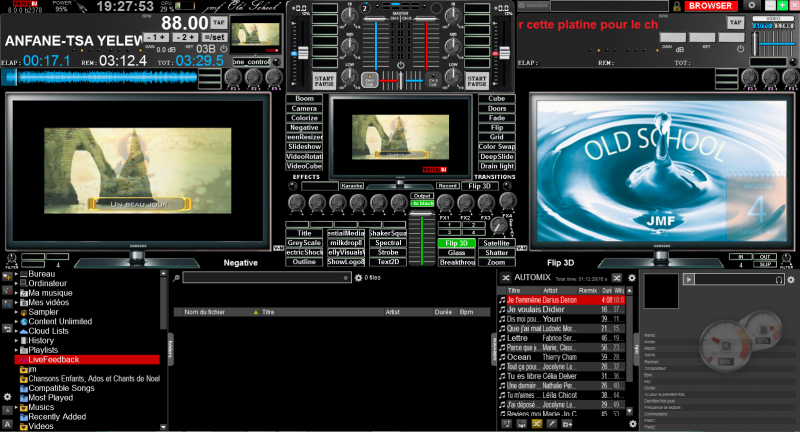Image resolution: width=800 pixels, height=432 pixels.
Task: Select the Cube transition
Action: coord(496,98)
